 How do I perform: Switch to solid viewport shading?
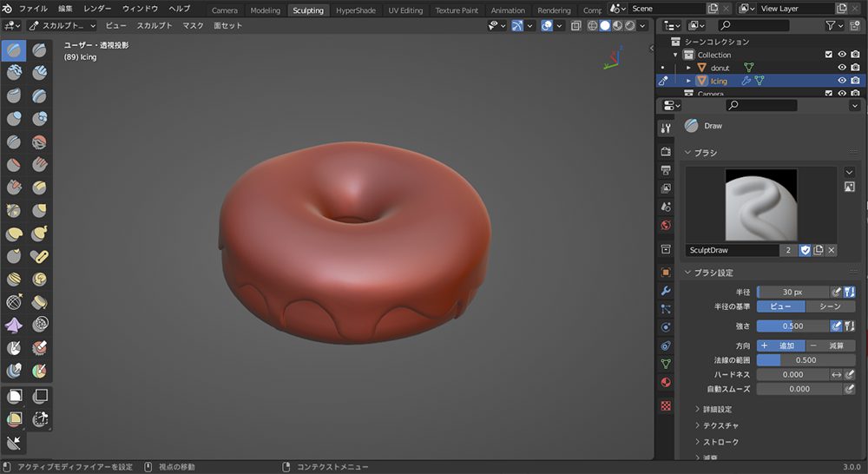pos(605,25)
